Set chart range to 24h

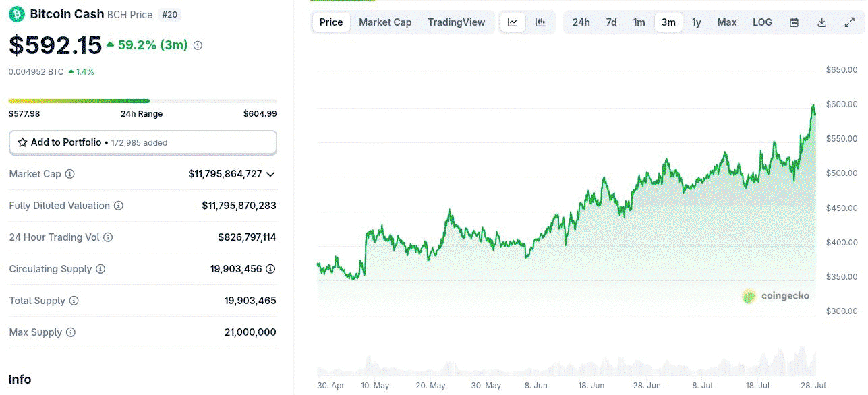pos(581,22)
